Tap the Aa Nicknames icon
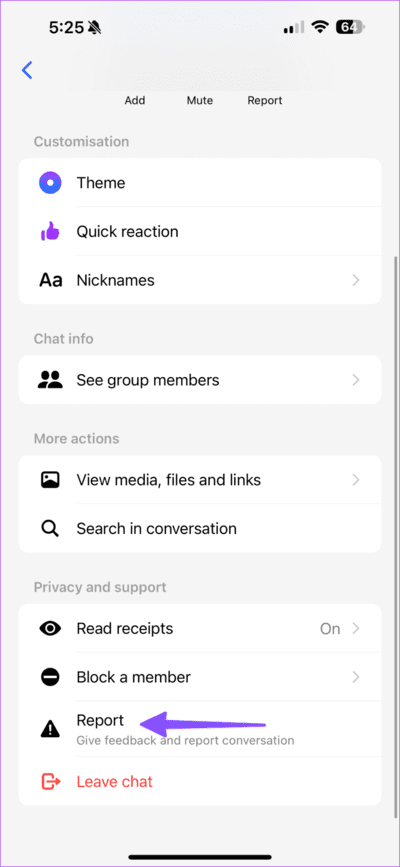 click(x=50, y=280)
